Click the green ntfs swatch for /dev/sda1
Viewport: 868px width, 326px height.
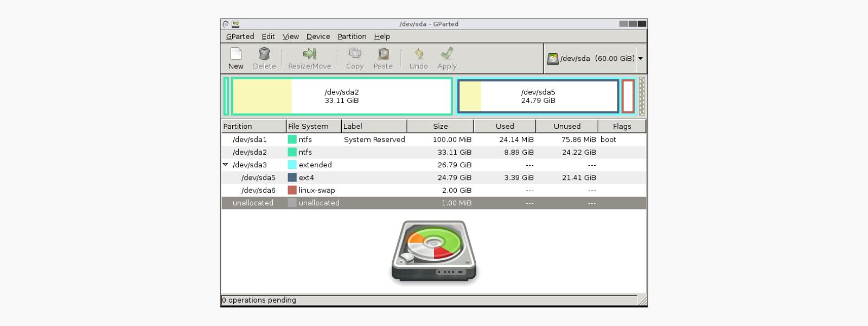pyautogui.click(x=292, y=140)
